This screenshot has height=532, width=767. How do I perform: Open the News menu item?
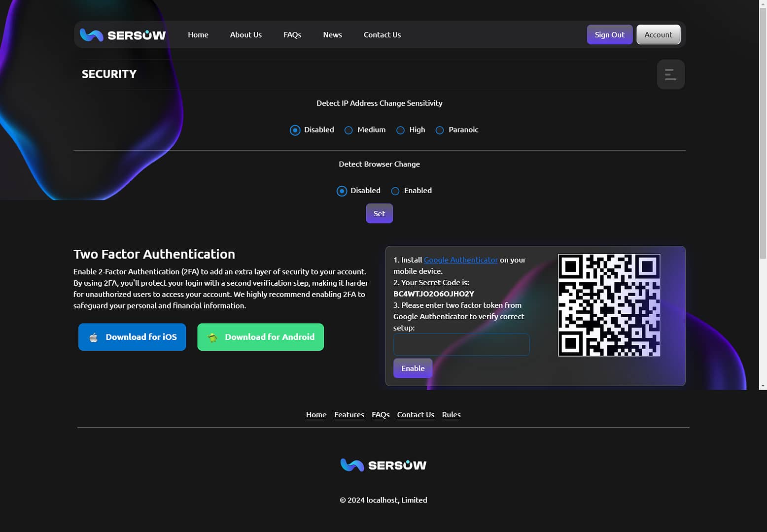[x=333, y=34]
